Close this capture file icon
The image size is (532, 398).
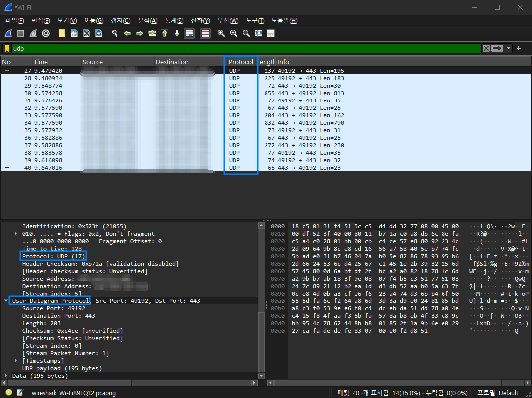pos(87,33)
